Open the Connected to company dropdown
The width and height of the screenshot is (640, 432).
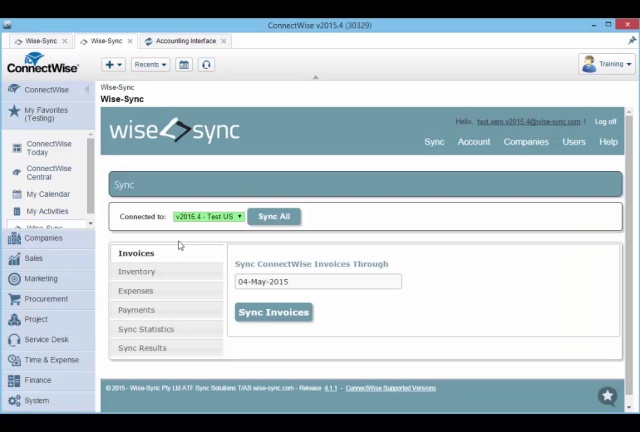coord(209,217)
